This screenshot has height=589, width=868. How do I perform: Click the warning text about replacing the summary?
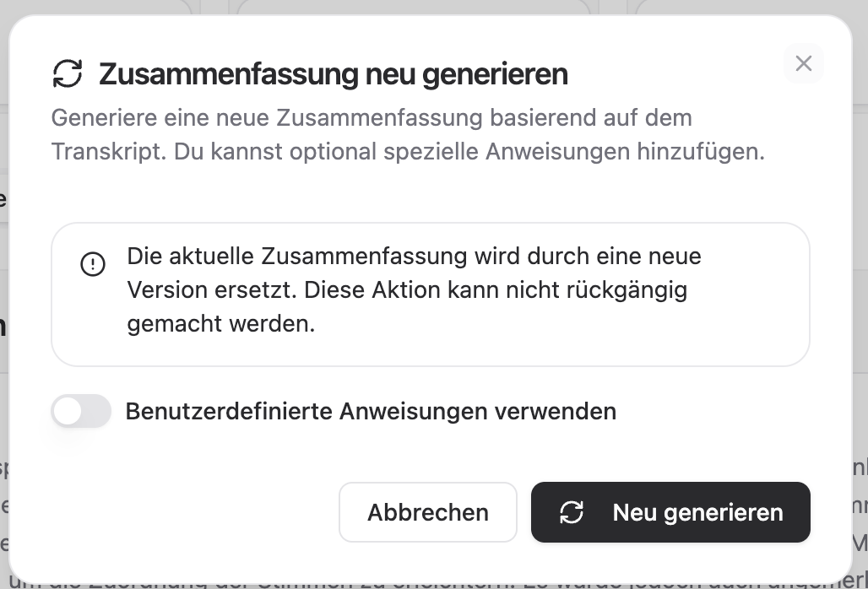pos(414,289)
